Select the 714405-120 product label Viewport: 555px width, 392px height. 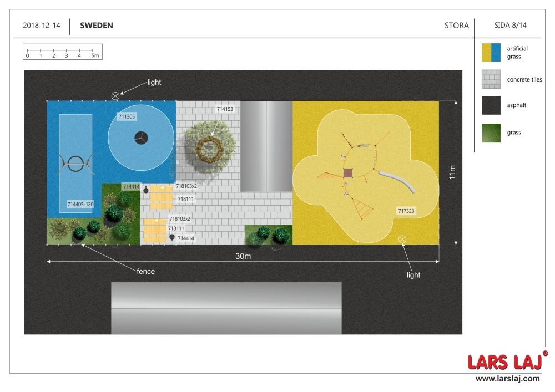tap(80, 204)
